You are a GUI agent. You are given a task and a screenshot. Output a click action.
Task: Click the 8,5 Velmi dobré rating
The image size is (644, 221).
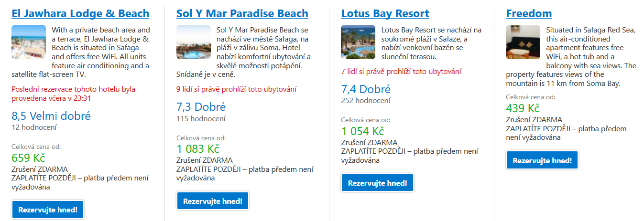tap(51, 116)
